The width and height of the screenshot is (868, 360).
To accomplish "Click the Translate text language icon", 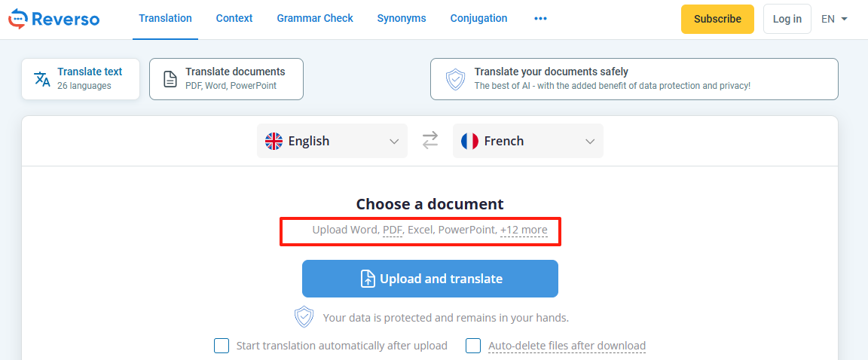I will click(x=42, y=79).
